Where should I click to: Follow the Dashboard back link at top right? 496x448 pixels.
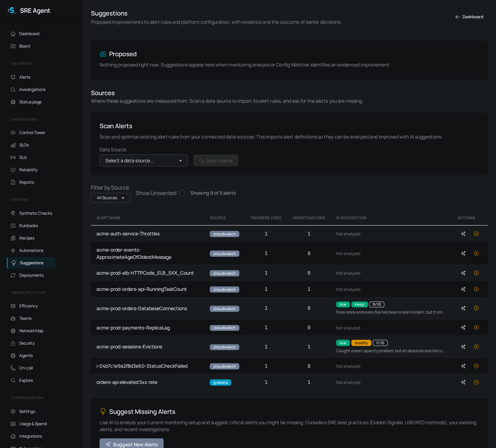click(x=469, y=17)
